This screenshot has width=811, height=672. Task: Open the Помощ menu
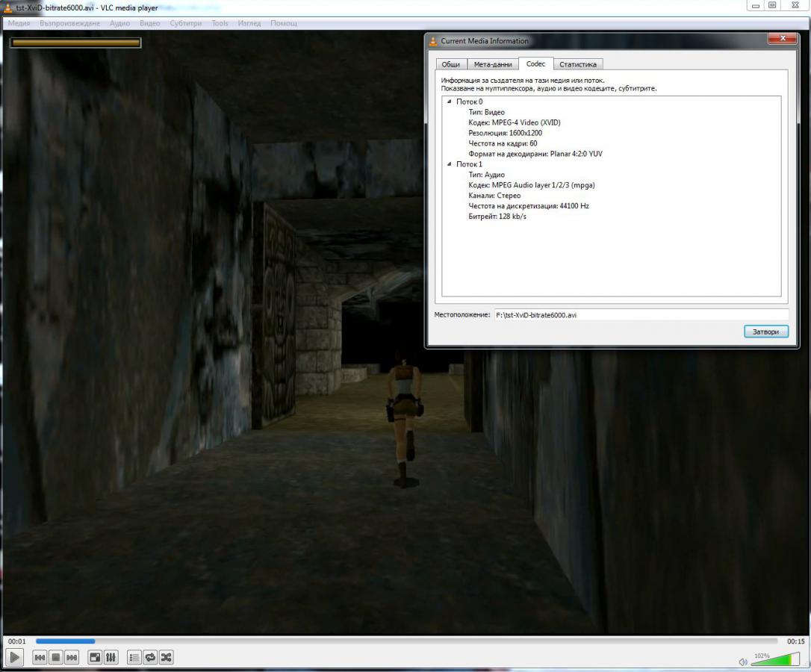(284, 23)
